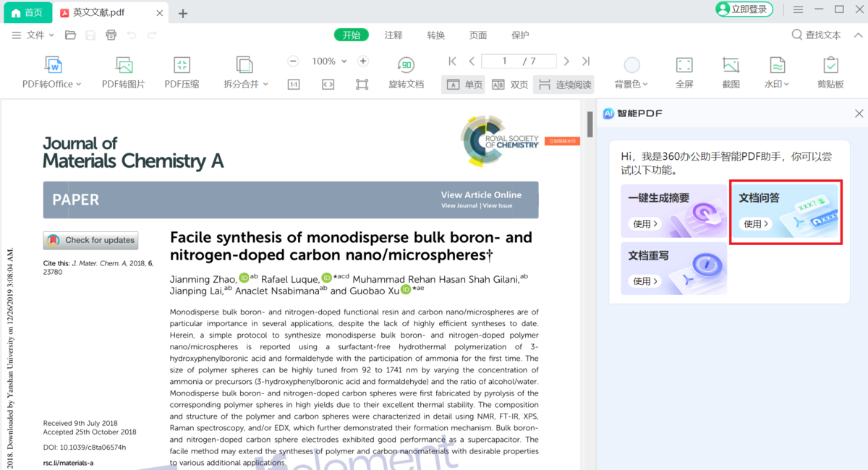The width and height of the screenshot is (868, 470).
Task: Switch to the 注释 tab
Action: (393, 35)
